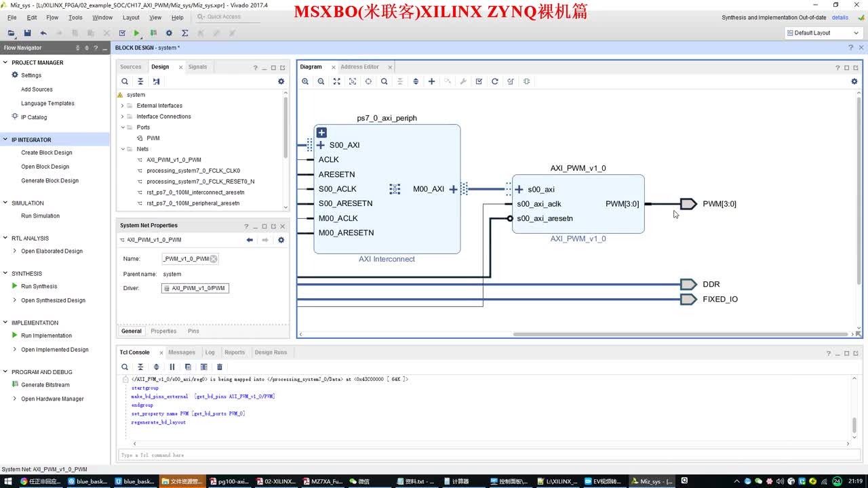Collapse the RTL ANALYSIS section

[x=5, y=238]
